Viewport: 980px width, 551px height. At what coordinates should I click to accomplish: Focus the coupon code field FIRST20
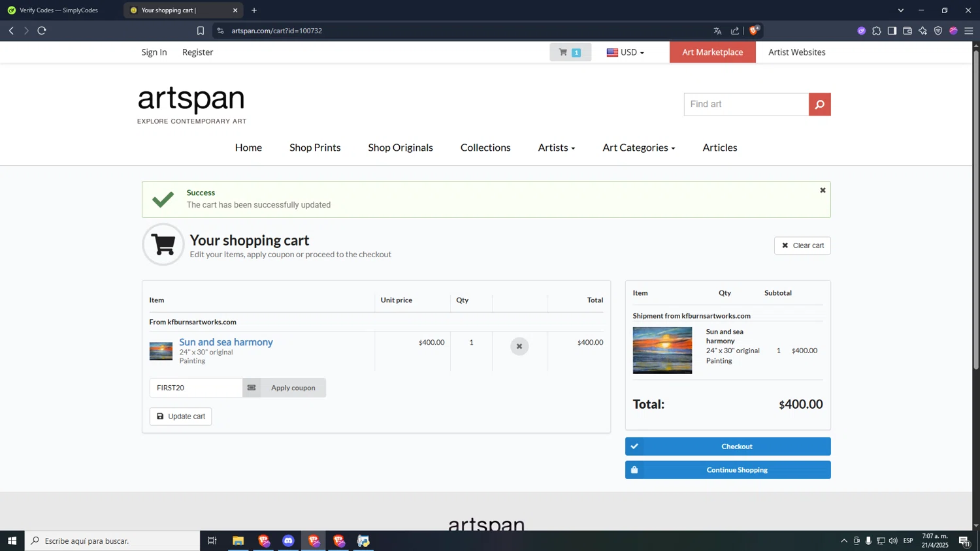click(196, 388)
